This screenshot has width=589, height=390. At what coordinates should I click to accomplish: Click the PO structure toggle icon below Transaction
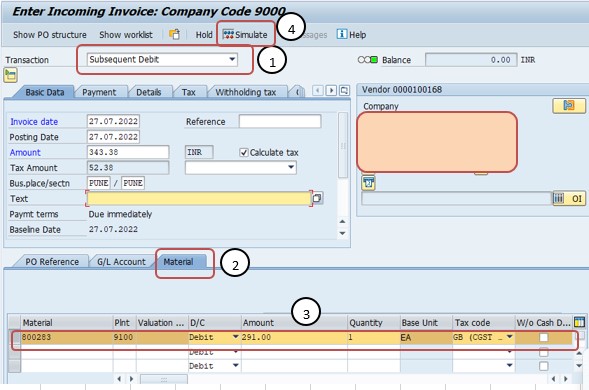[x=11, y=75]
